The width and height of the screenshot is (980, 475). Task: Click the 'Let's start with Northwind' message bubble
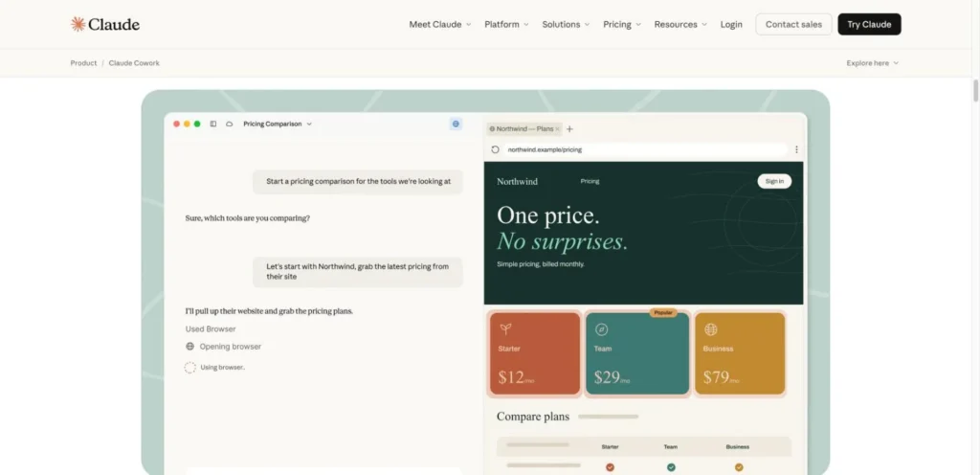point(358,272)
